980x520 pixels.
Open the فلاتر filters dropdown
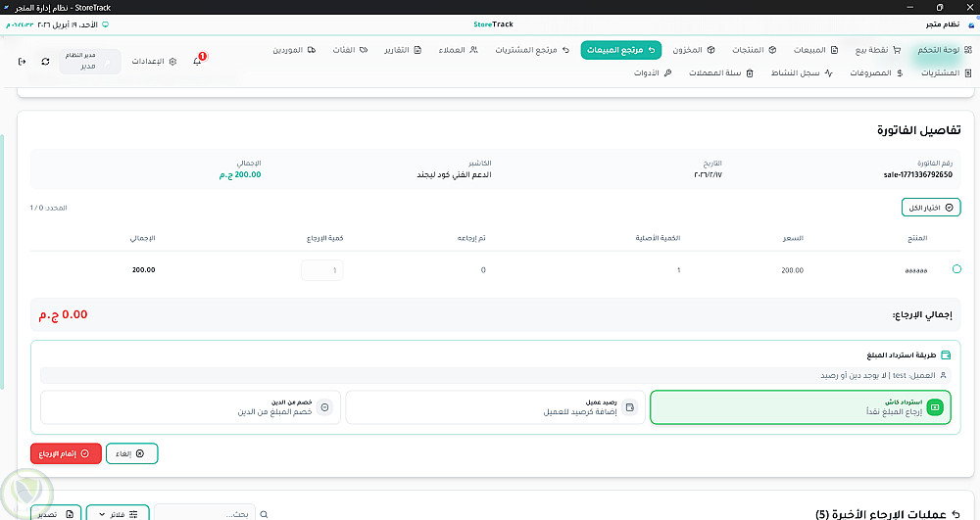point(118,514)
